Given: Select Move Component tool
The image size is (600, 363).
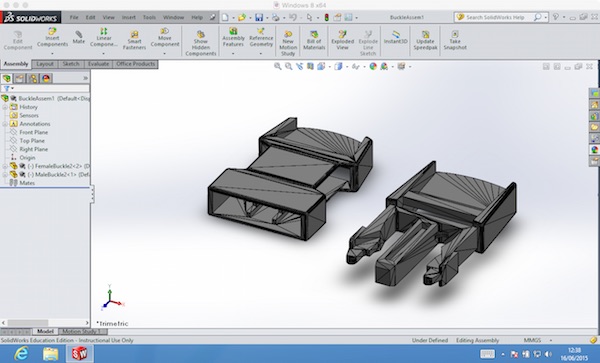Looking at the screenshot, I should click(x=165, y=37).
